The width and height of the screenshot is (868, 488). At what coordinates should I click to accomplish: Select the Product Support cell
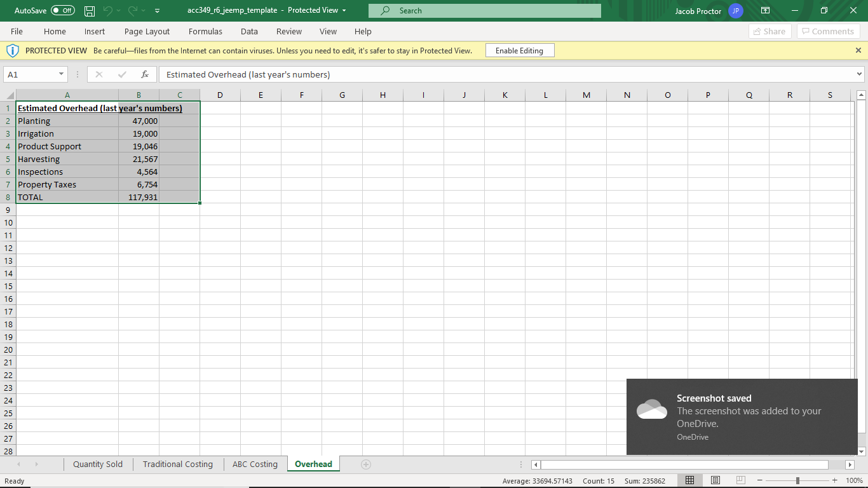[67, 146]
